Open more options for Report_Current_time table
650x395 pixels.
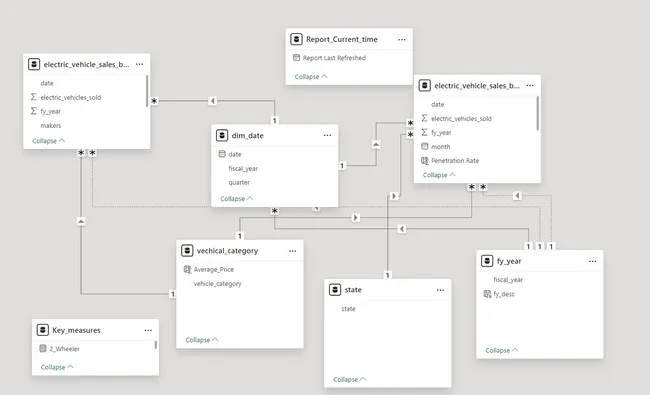(x=402, y=40)
